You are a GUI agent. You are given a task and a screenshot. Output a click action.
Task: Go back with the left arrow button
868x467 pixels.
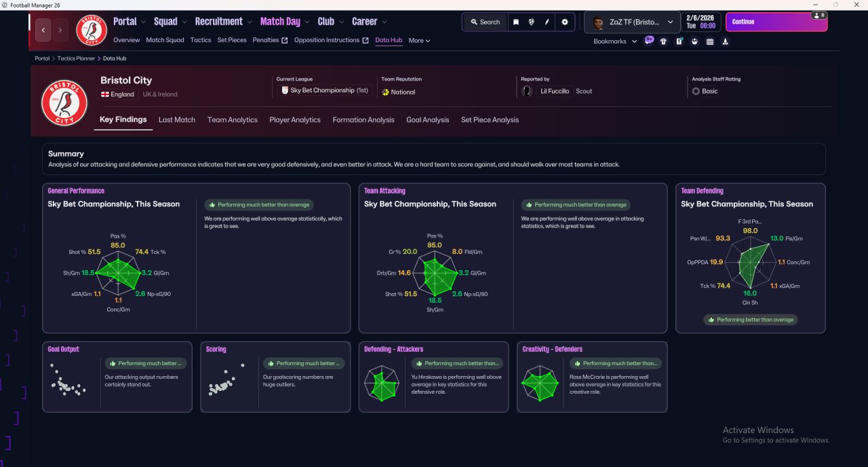(43, 30)
